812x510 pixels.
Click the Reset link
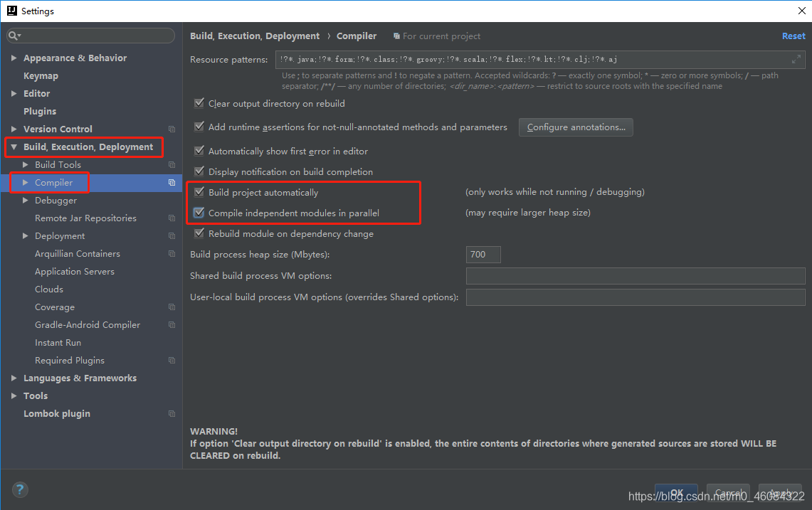(x=793, y=36)
